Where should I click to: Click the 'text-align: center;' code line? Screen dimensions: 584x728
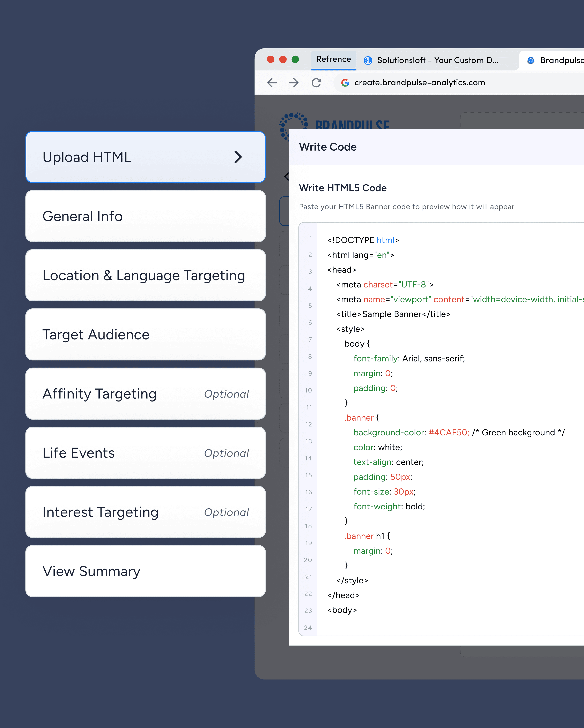pos(389,462)
